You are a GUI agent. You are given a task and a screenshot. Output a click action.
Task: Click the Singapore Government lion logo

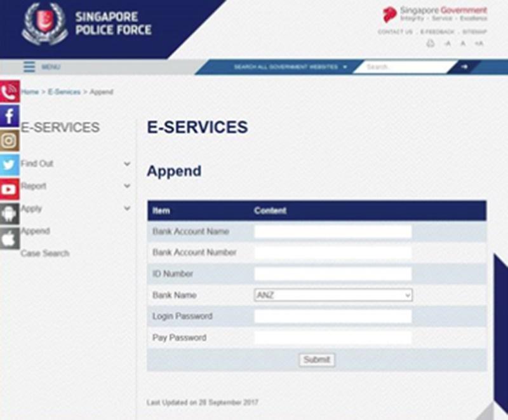coord(389,14)
